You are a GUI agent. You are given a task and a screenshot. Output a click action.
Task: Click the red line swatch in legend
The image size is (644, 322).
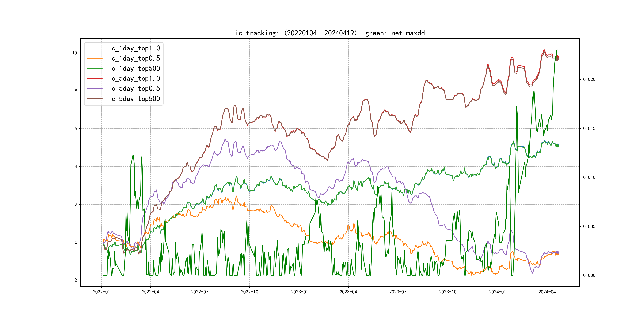pos(95,79)
